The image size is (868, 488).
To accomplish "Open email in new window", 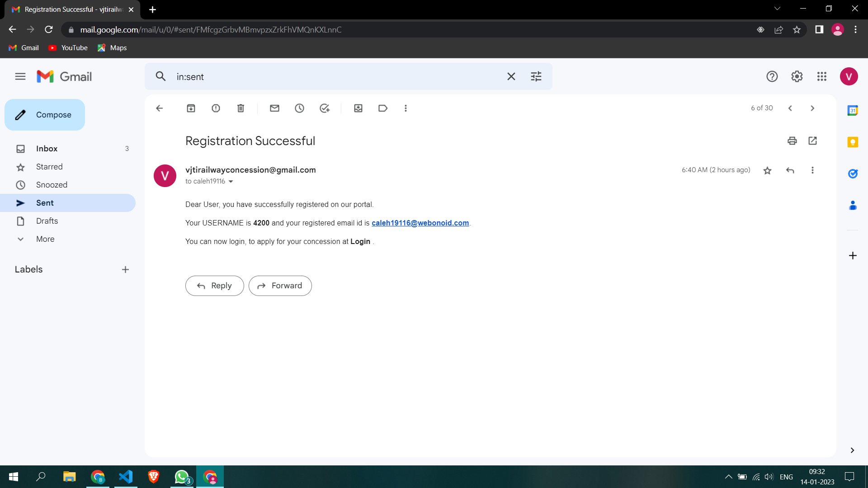I will tap(812, 141).
